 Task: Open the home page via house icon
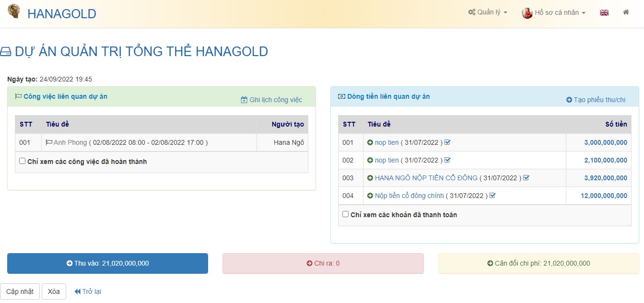[626, 12]
